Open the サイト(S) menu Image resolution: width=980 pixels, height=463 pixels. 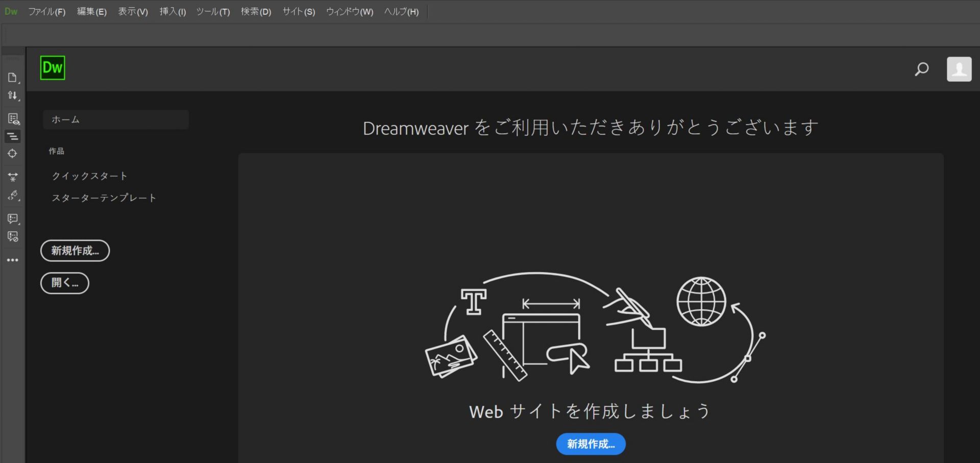coord(299,11)
